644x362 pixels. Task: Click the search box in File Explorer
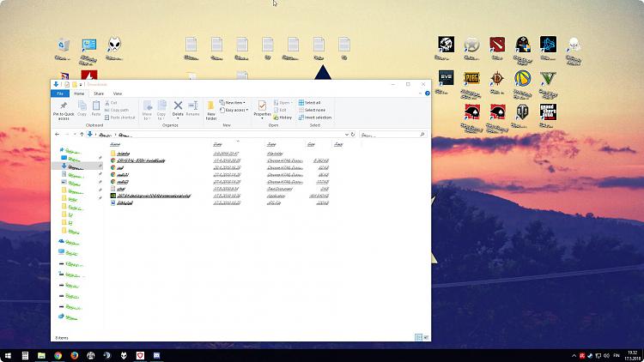click(393, 134)
